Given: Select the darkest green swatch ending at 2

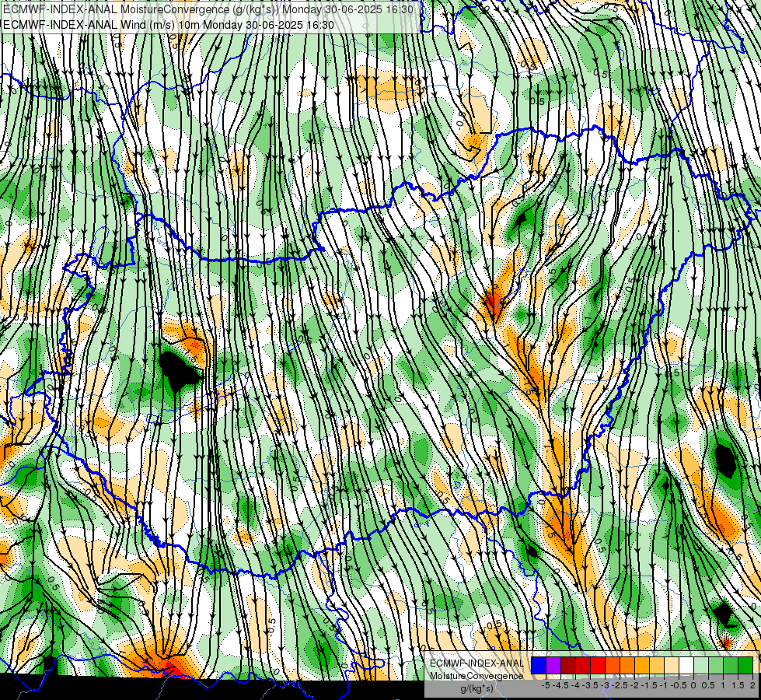Looking at the screenshot, I should point(745,665).
